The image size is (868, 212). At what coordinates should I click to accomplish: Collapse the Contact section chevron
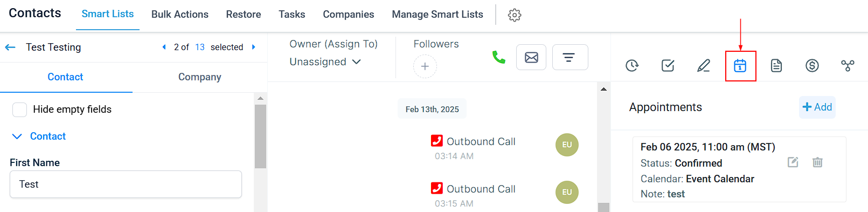click(17, 136)
